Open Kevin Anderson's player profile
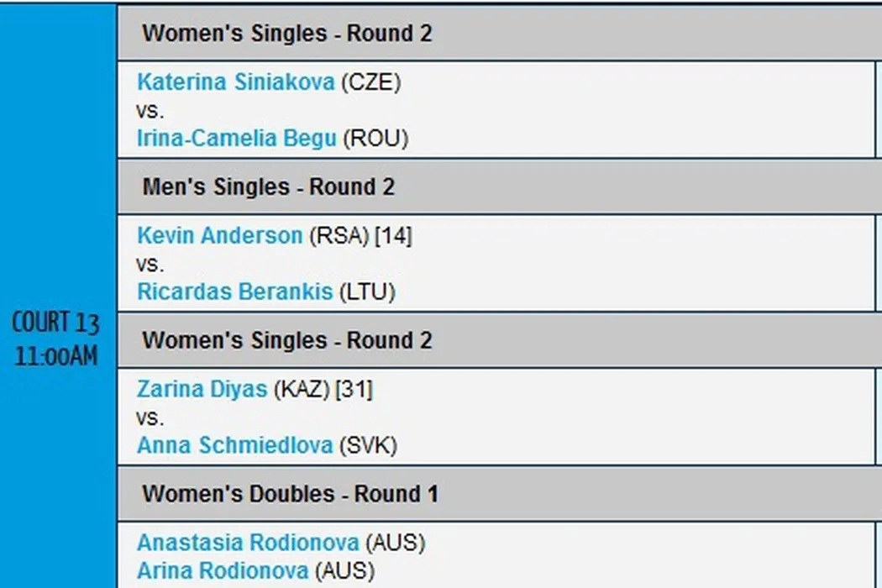This screenshot has height=588, width=882. (219, 236)
